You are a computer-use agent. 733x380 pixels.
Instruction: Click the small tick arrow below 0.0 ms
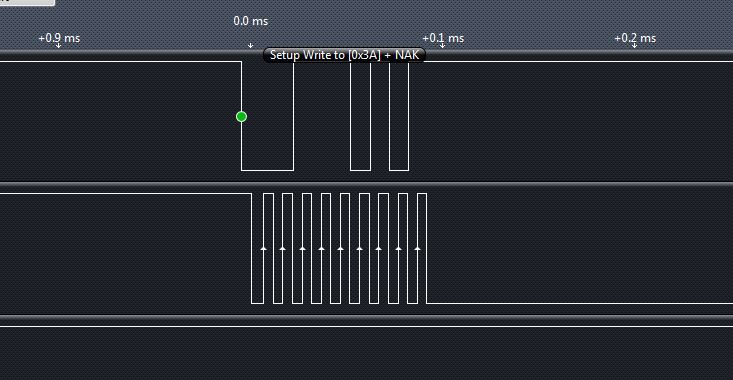[x=251, y=45]
